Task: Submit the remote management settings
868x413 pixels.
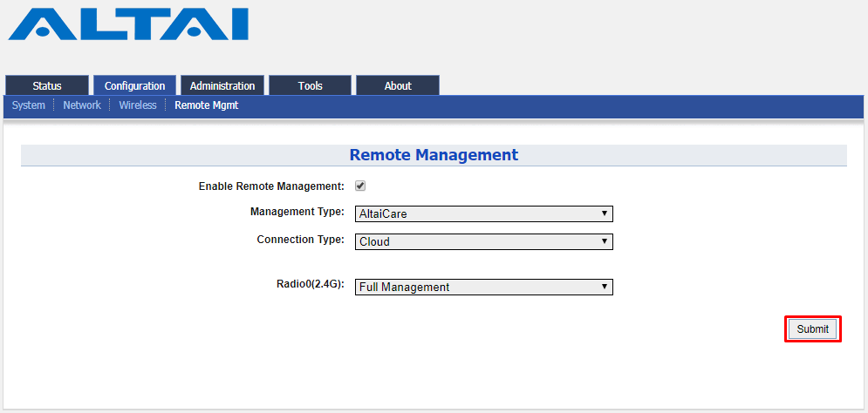Action: tap(813, 329)
